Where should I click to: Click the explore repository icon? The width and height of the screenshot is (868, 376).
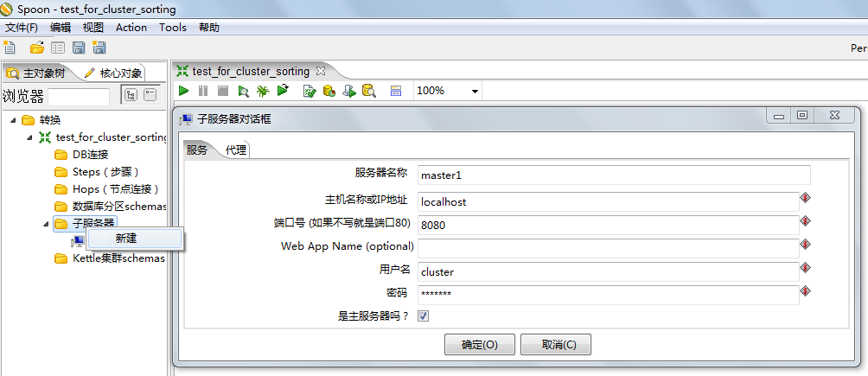pyautogui.click(x=58, y=48)
